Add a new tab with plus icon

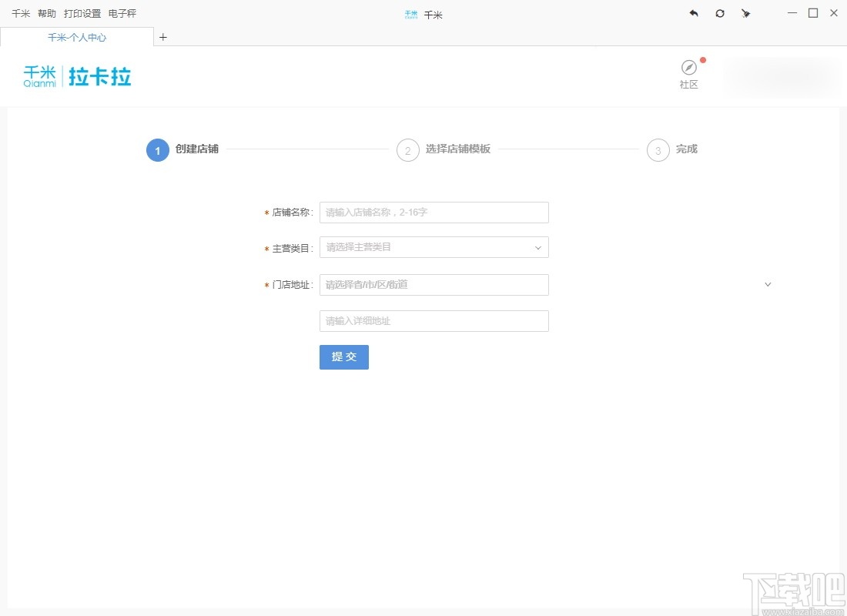(163, 37)
